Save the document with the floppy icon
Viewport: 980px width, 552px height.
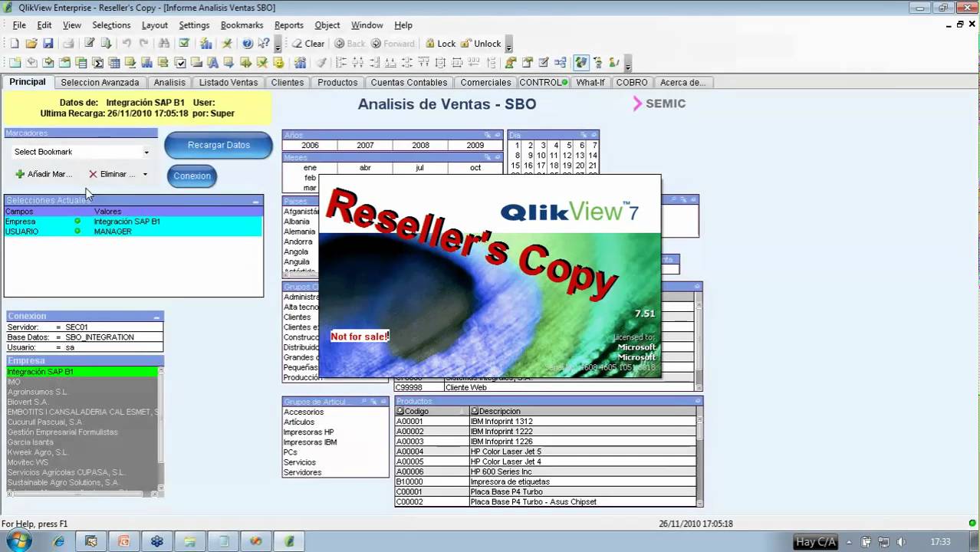tap(48, 44)
